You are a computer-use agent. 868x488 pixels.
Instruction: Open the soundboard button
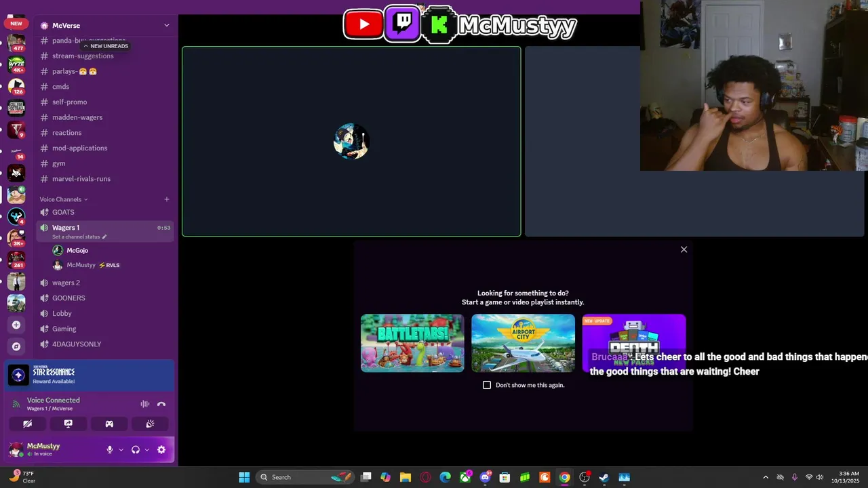[x=150, y=424]
